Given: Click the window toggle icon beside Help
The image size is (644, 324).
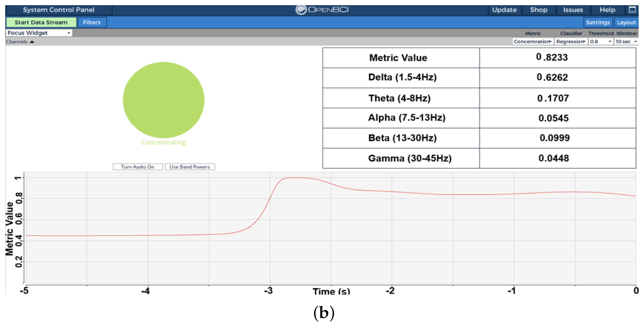Looking at the screenshot, I should (632, 10).
